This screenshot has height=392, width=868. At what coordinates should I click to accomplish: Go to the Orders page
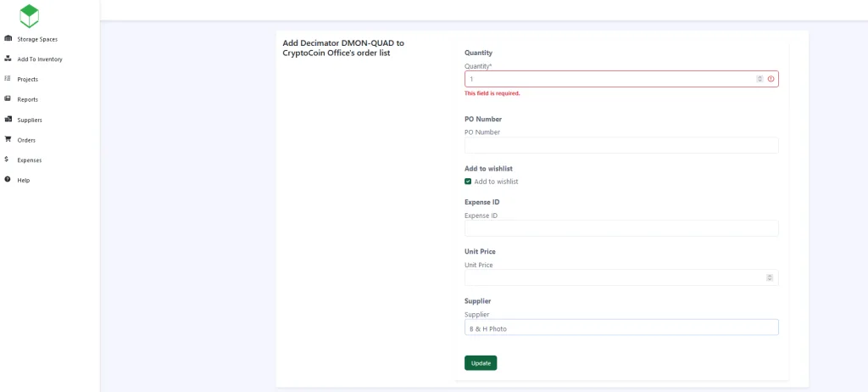click(x=26, y=140)
